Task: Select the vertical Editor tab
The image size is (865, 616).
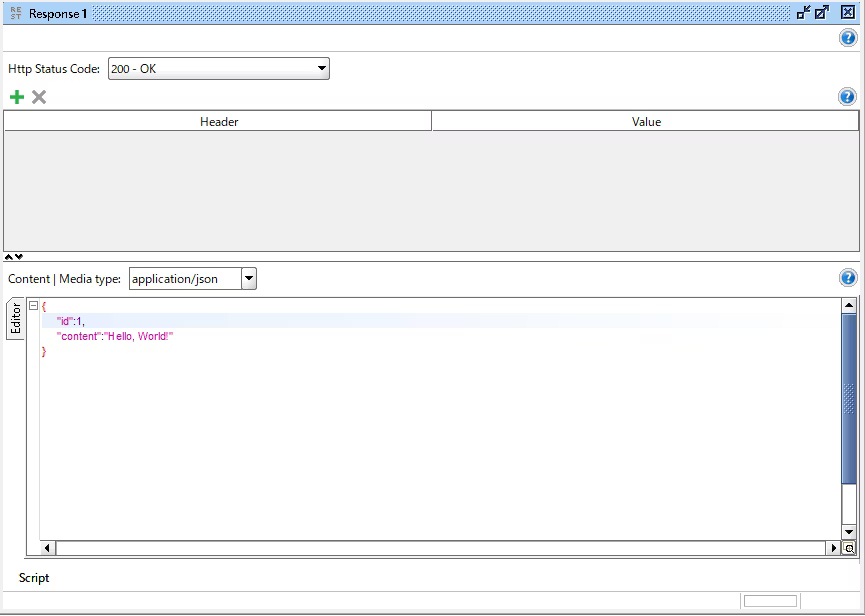Action: [15, 319]
